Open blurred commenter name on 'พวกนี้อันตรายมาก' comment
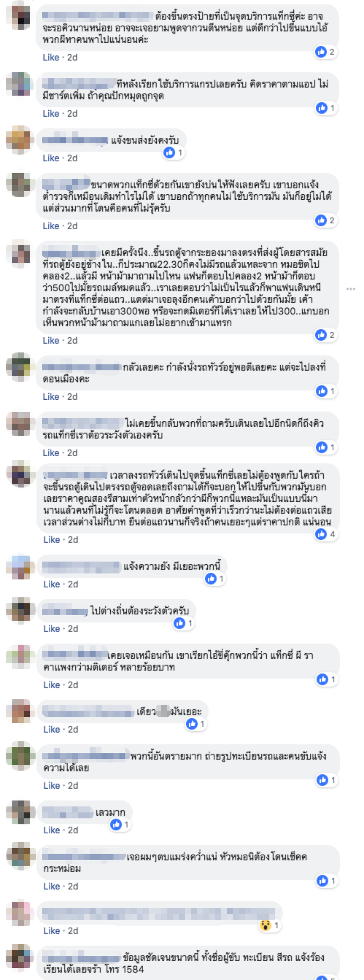Screen dimensions: 364x980 click(85, 756)
